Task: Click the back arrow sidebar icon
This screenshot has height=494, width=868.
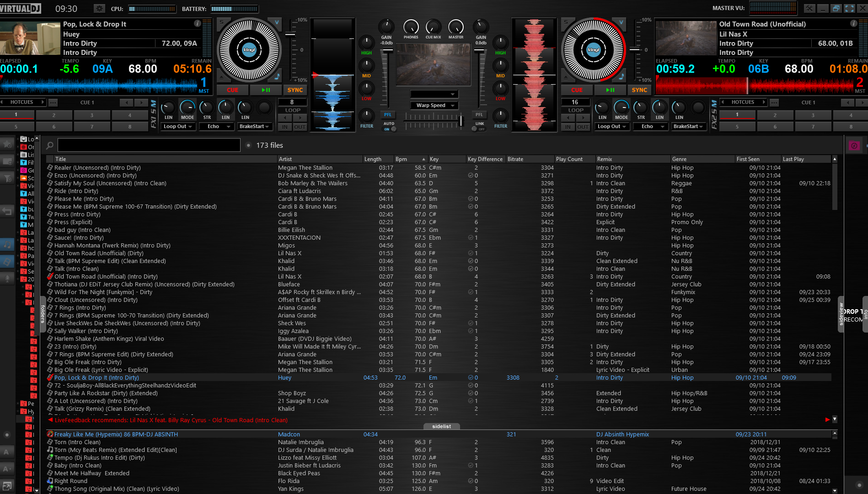Action: (7, 211)
